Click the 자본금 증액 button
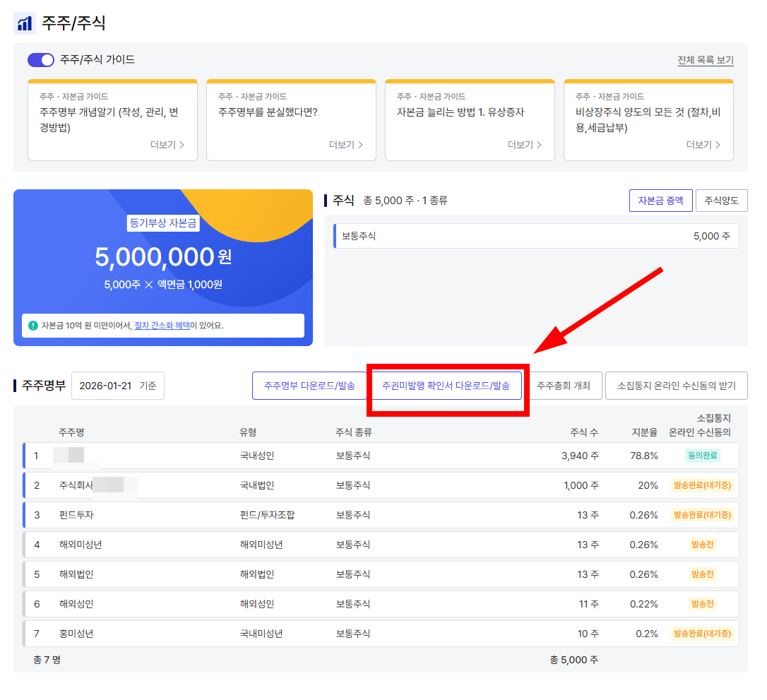767x700 pixels. 660,201
